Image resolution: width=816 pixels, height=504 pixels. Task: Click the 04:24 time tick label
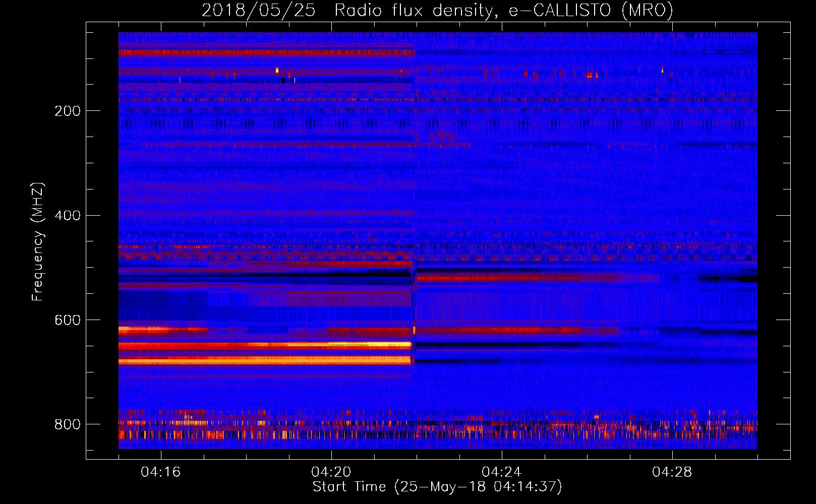pos(501,472)
